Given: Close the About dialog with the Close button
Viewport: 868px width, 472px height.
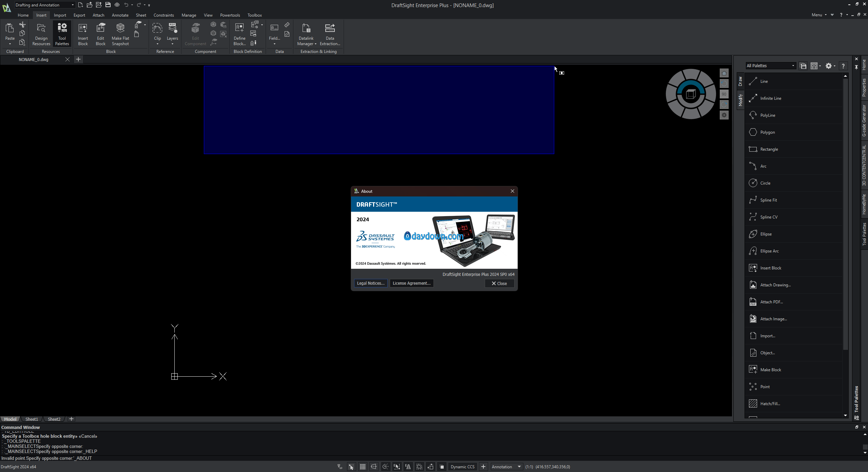Looking at the screenshot, I should point(499,284).
